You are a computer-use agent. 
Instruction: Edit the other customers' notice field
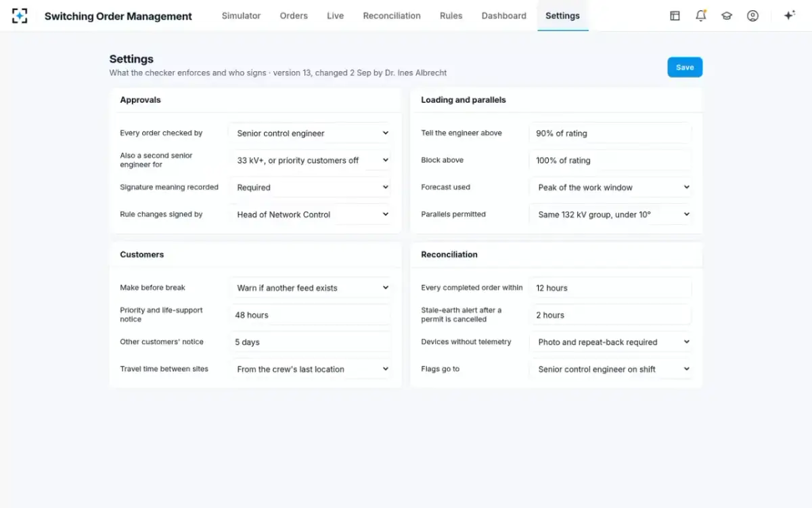click(x=310, y=342)
